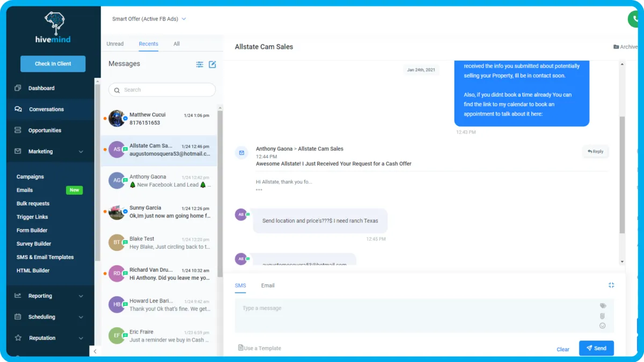
Task: Open the message filter settings icon
Action: tap(200, 64)
